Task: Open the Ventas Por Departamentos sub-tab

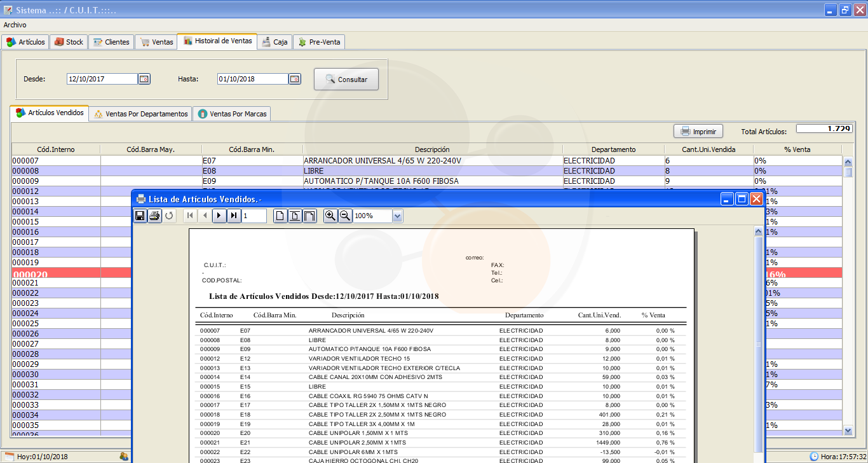Action: coord(140,114)
